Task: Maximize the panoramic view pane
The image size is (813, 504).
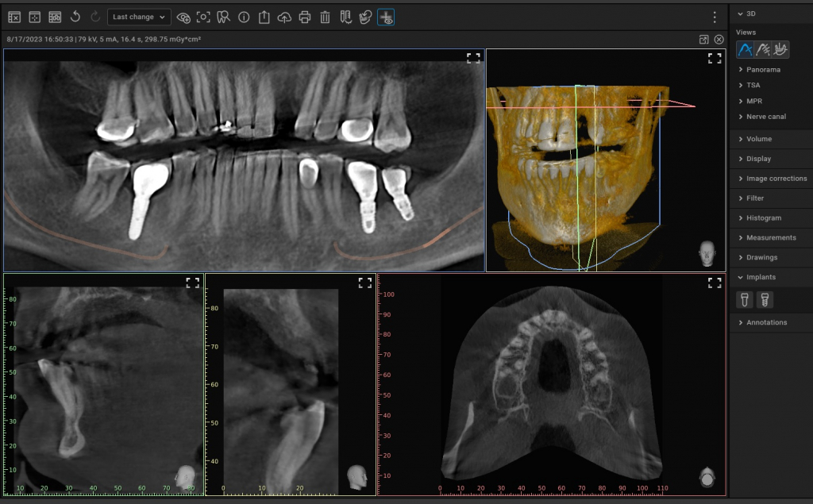Action: click(473, 58)
